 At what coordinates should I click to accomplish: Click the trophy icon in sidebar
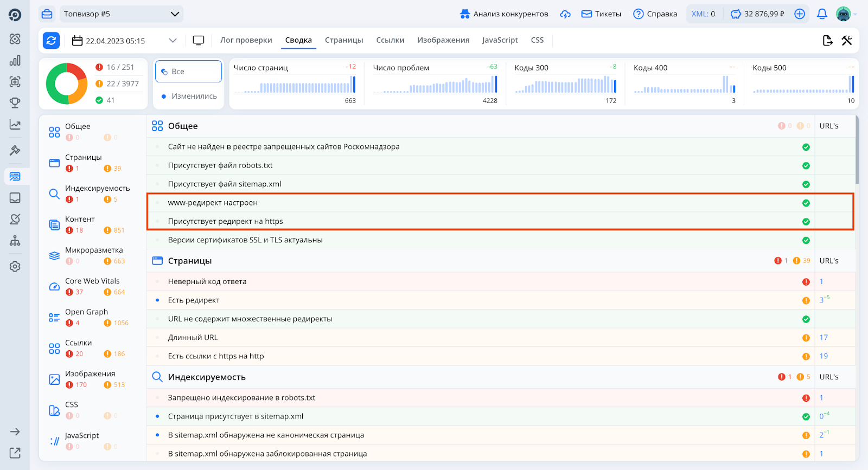click(x=15, y=102)
